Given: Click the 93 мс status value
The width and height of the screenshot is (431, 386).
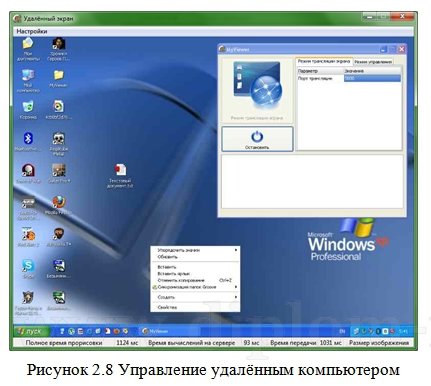Looking at the screenshot, I should click(x=252, y=343).
